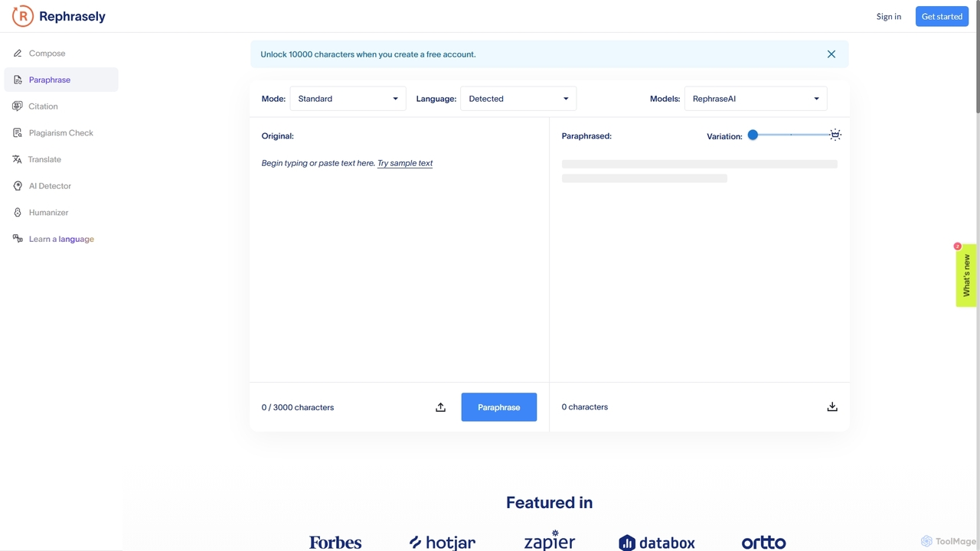Click the '0 / 3000 characters' counter
The image size is (980, 551).
click(298, 407)
